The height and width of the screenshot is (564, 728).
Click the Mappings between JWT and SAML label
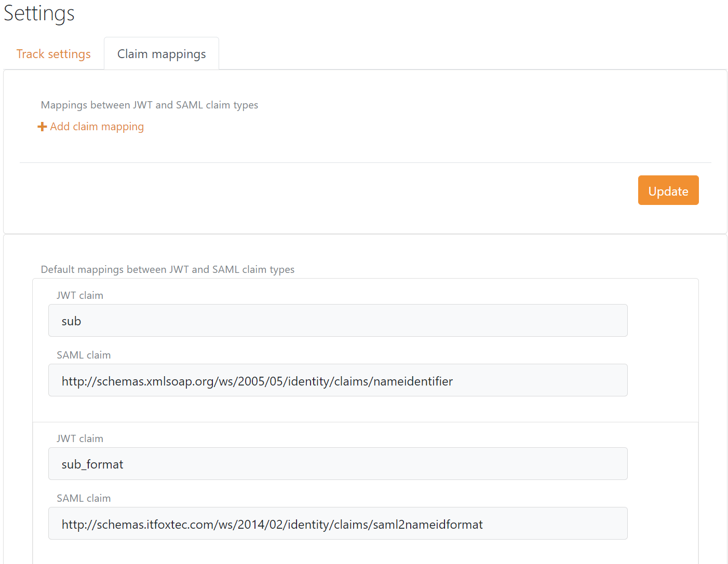[149, 104]
